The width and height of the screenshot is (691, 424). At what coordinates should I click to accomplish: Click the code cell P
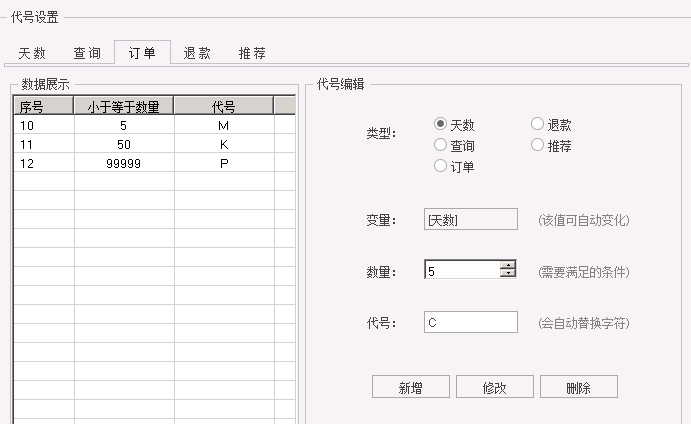pyautogui.click(x=224, y=163)
